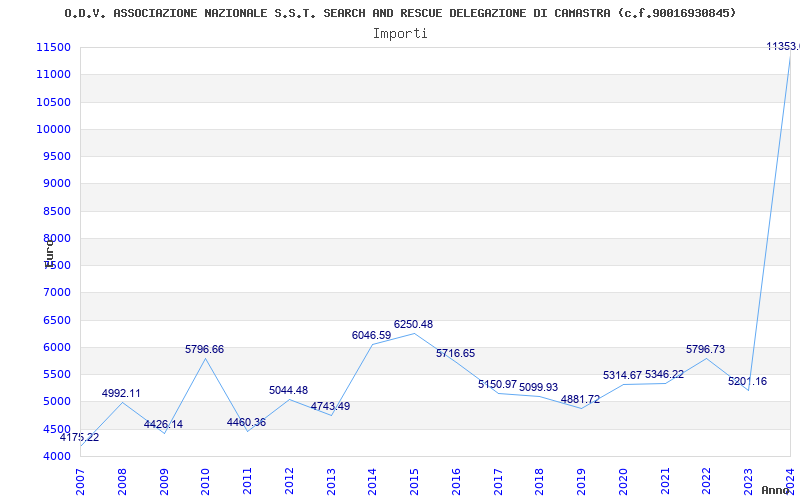Select the 7000 y-axis tick label
Image resolution: width=800 pixels, height=500 pixels.
56,293
